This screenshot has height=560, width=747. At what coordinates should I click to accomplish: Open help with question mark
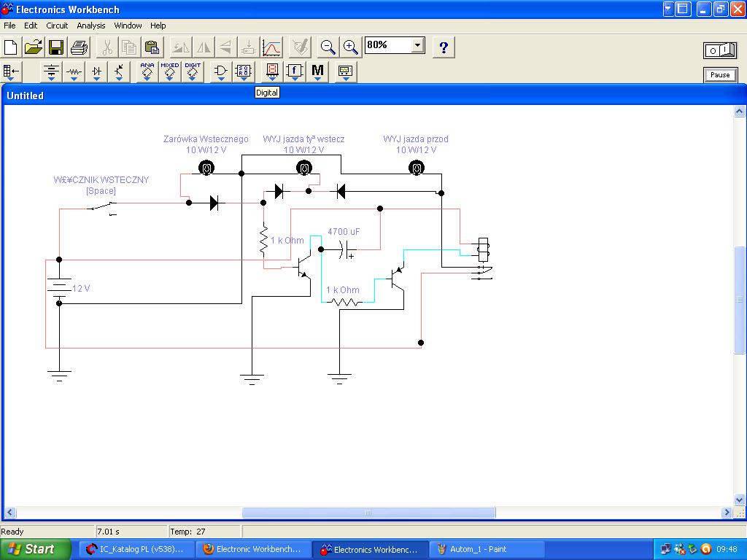[x=444, y=47]
